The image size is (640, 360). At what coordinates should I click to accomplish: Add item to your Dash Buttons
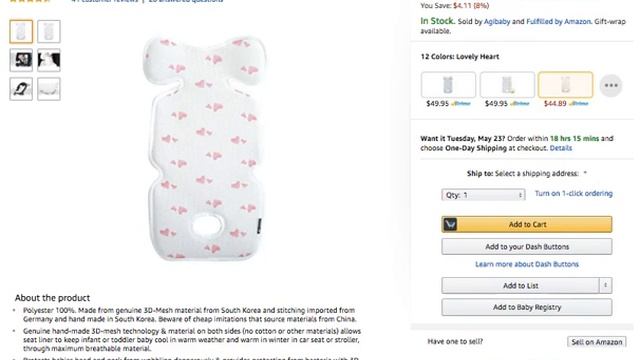527,247
